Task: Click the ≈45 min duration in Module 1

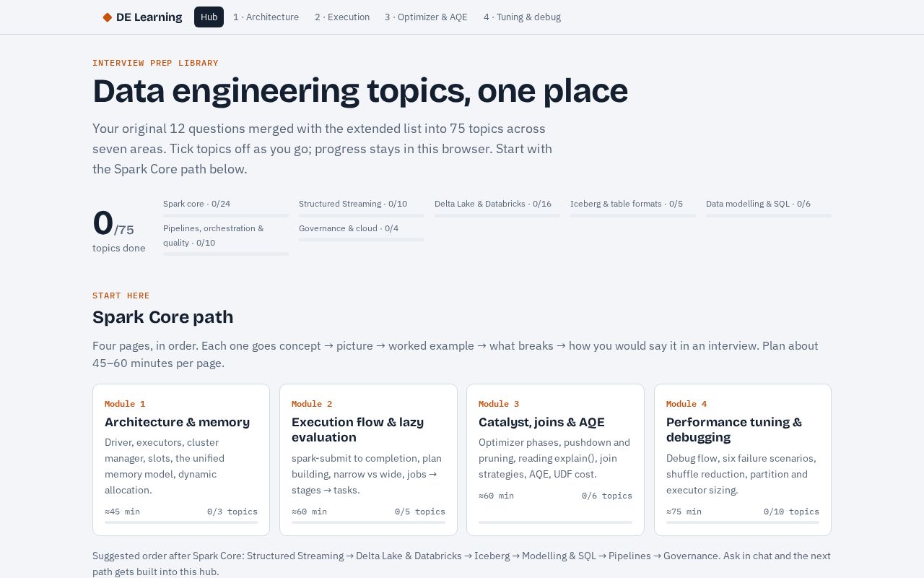Action: click(x=122, y=512)
